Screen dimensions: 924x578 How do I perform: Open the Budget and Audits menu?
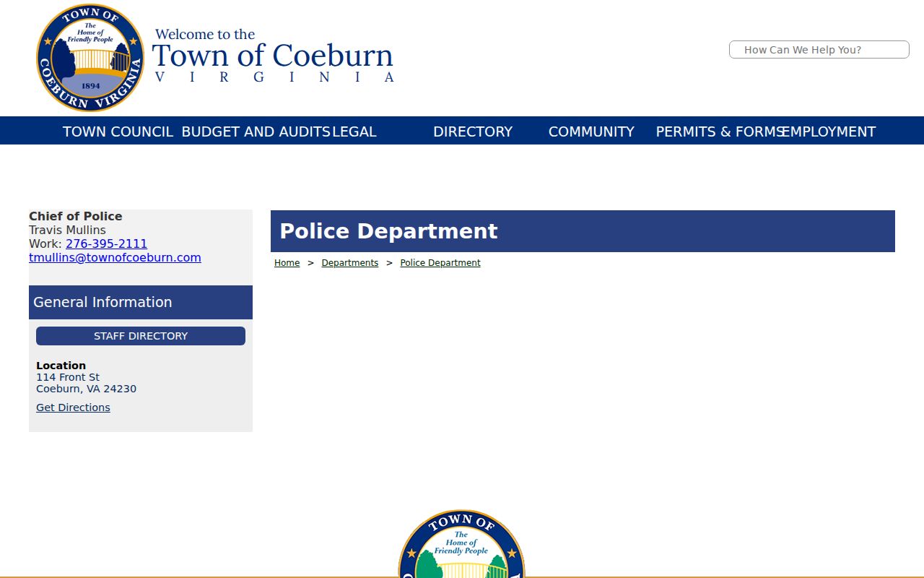pyautogui.click(x=256, y=131)
